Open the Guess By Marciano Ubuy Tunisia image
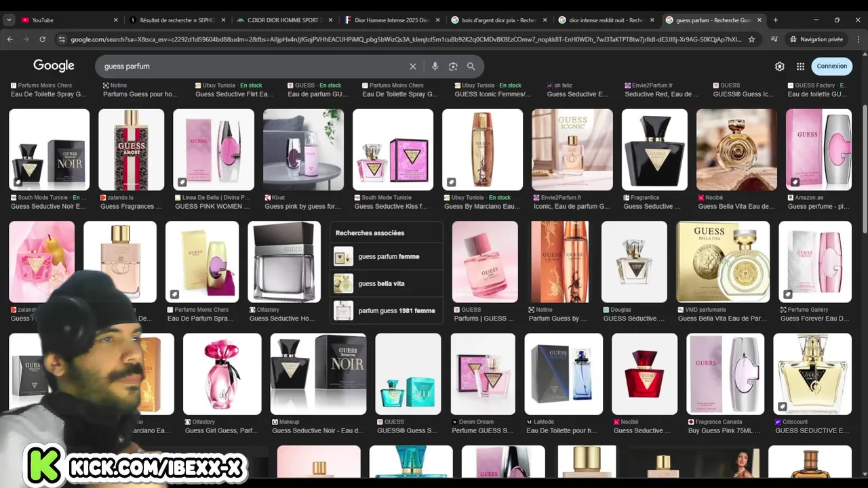Viewport: 868px width, 488px height. tap(482, 150)
